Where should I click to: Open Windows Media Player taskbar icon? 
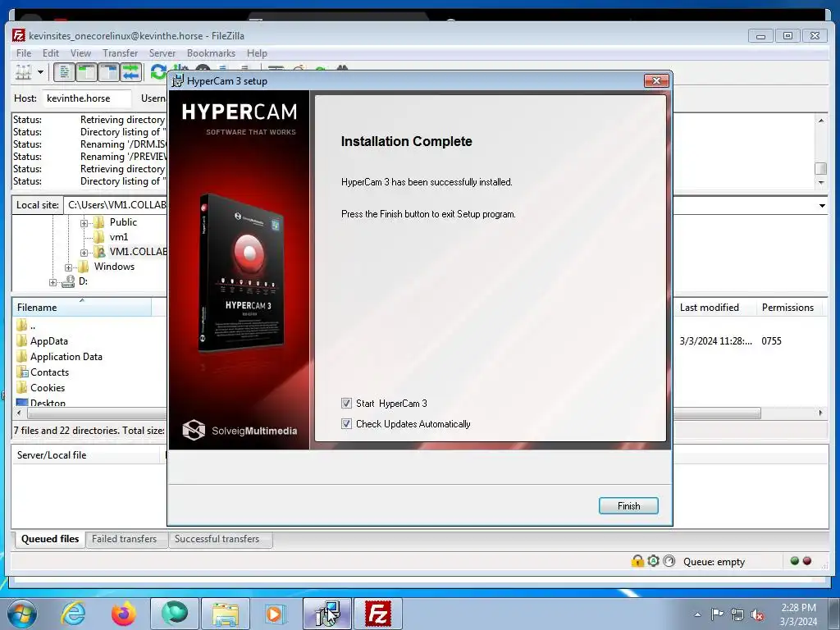tap(276, 614)
